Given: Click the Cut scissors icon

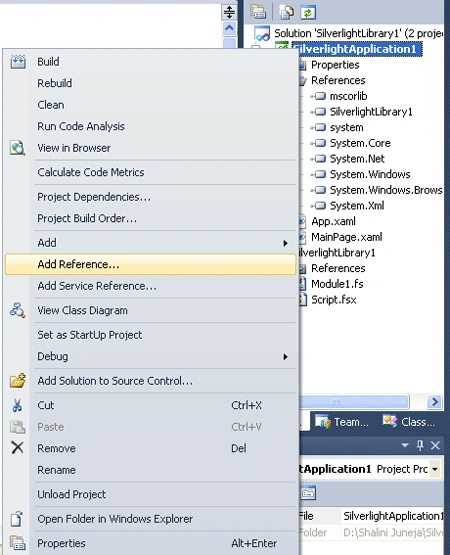Looking at the screenshot, I should pos(17,405).
